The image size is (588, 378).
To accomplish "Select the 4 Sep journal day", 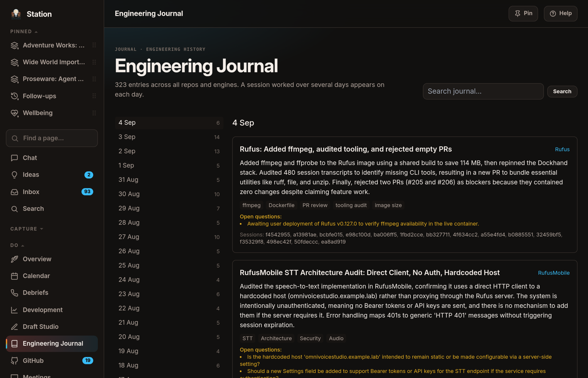I will pyautogui.click(x=169, y=123).
